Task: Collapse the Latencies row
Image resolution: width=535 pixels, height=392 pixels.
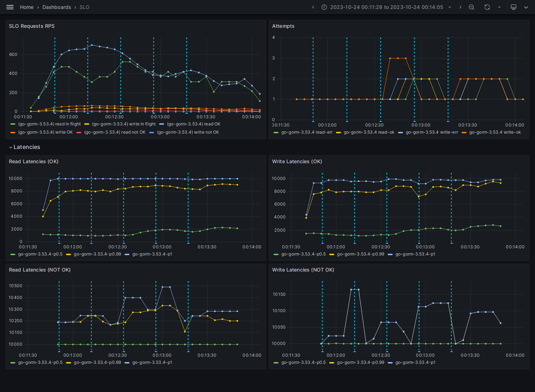Action: 25,147
